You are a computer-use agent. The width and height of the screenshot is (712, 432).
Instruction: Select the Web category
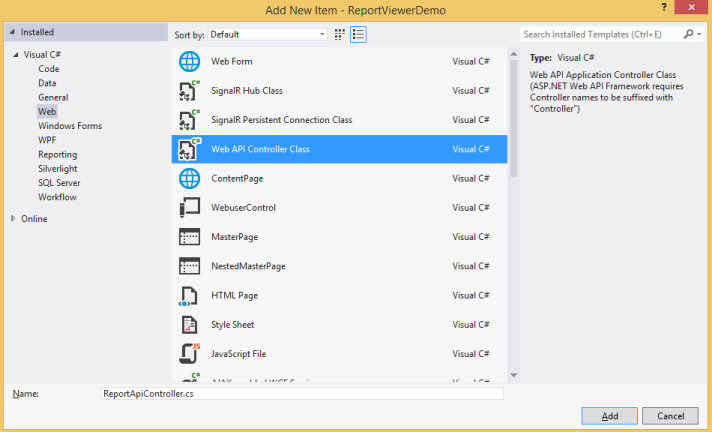47,112
